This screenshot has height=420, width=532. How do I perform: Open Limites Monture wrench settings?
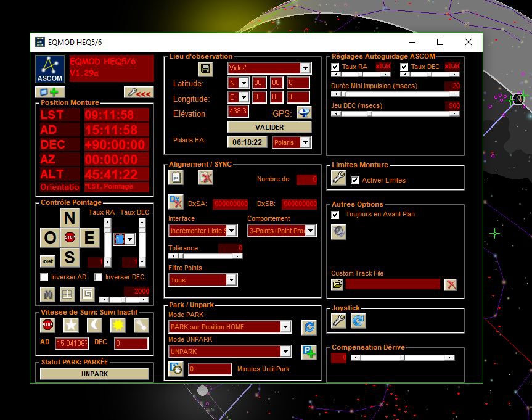(338, 178)
